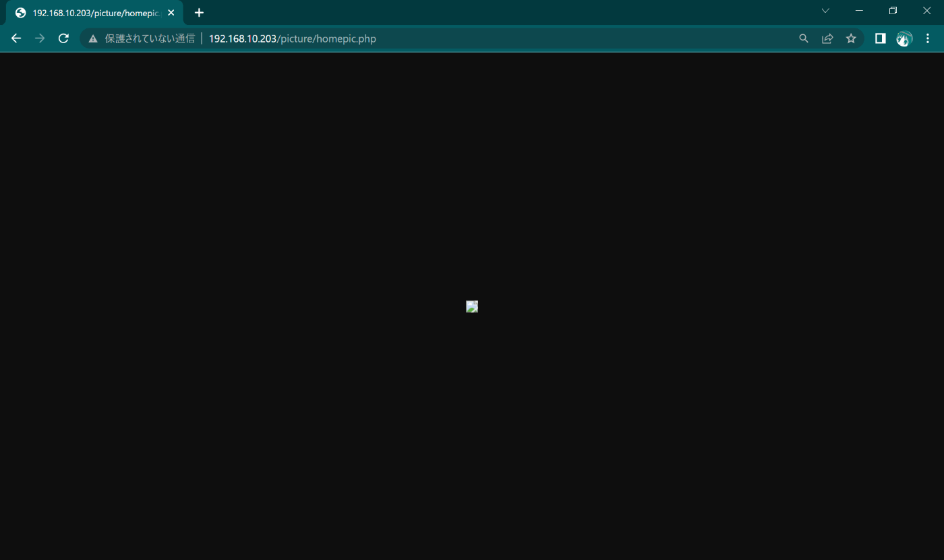The image size is (944, 560).
Task: Open the tab search chevron dropdown
Action: click(825, 11)
